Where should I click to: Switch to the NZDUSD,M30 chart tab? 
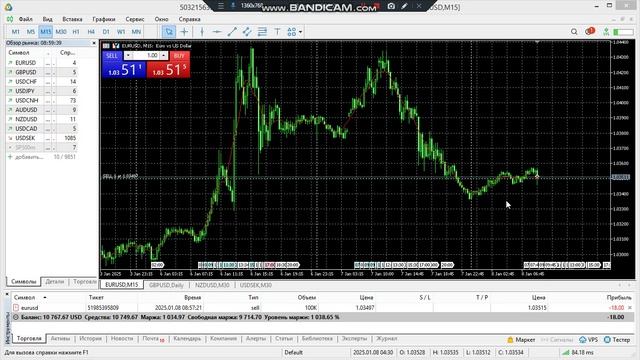(x=212, y=285)
